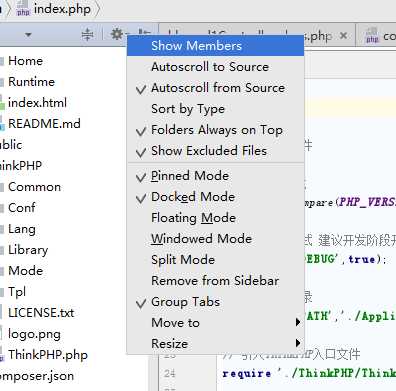Click index.php in the breadcrumb bar
396x391 pixels.
click(x=62, y=9)
